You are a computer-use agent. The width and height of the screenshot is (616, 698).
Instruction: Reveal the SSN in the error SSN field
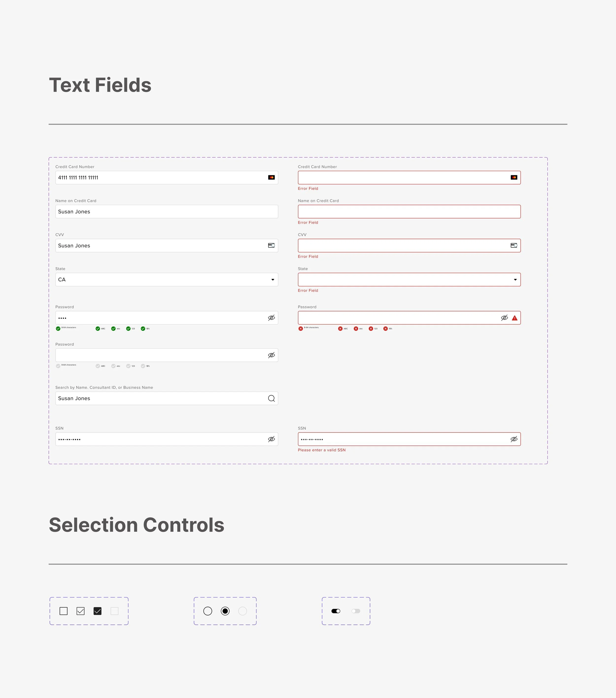(514, 439)
